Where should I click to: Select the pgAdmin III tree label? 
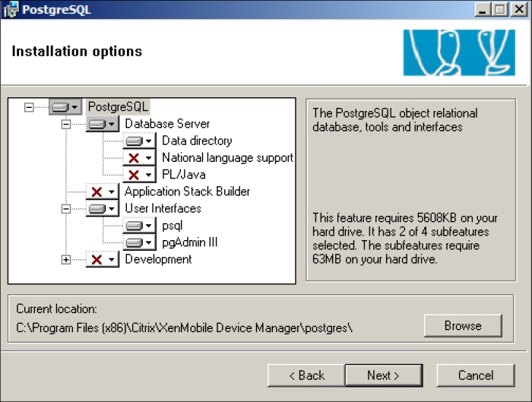190,242
